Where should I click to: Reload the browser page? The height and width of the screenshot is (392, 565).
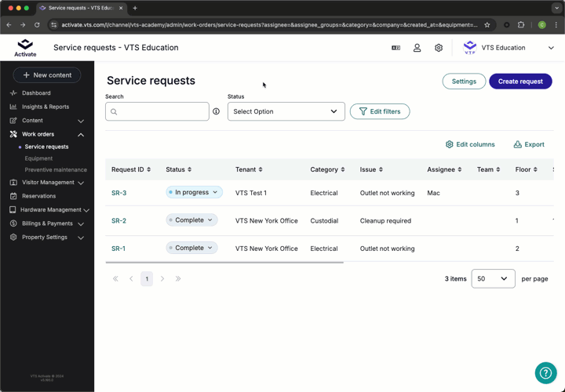(x=37, y=25)
